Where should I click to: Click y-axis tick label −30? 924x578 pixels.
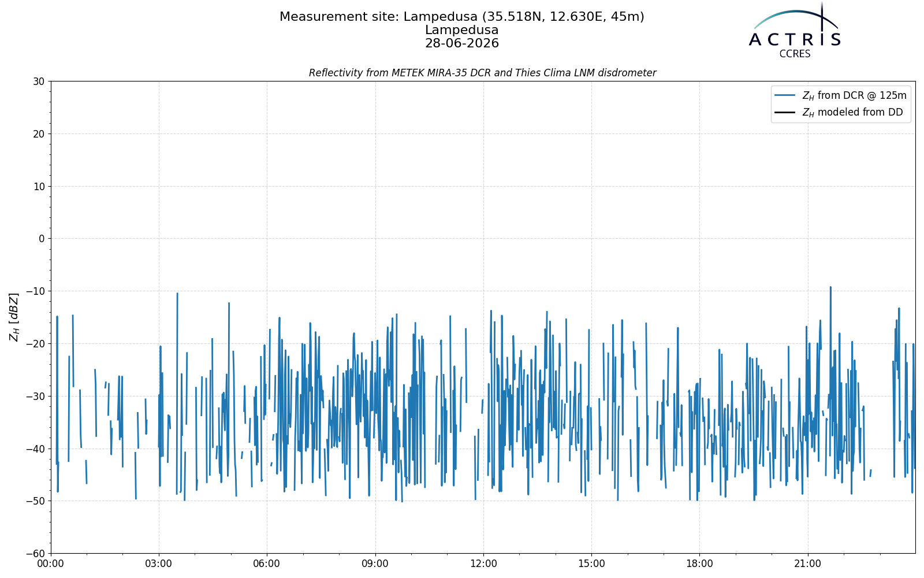35,397
